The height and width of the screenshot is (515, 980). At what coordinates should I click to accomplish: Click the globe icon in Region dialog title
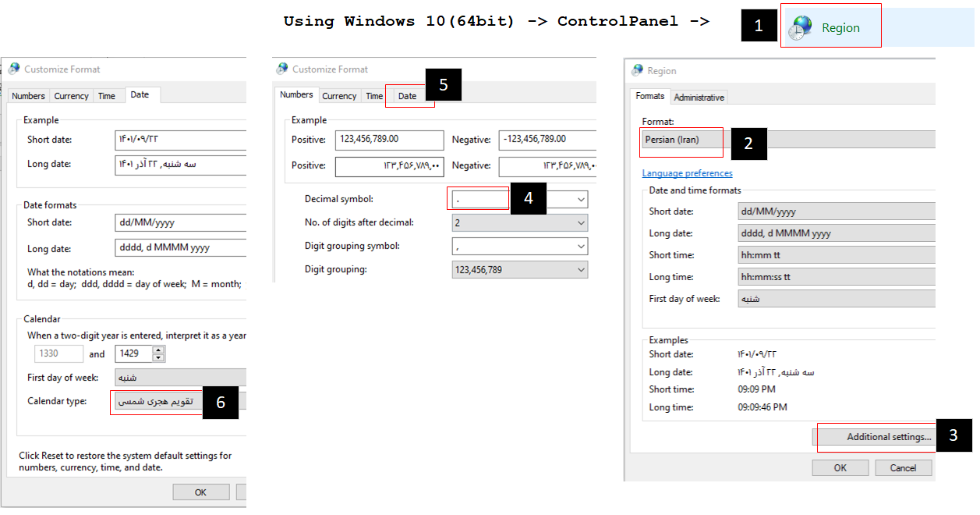[637, 70]
